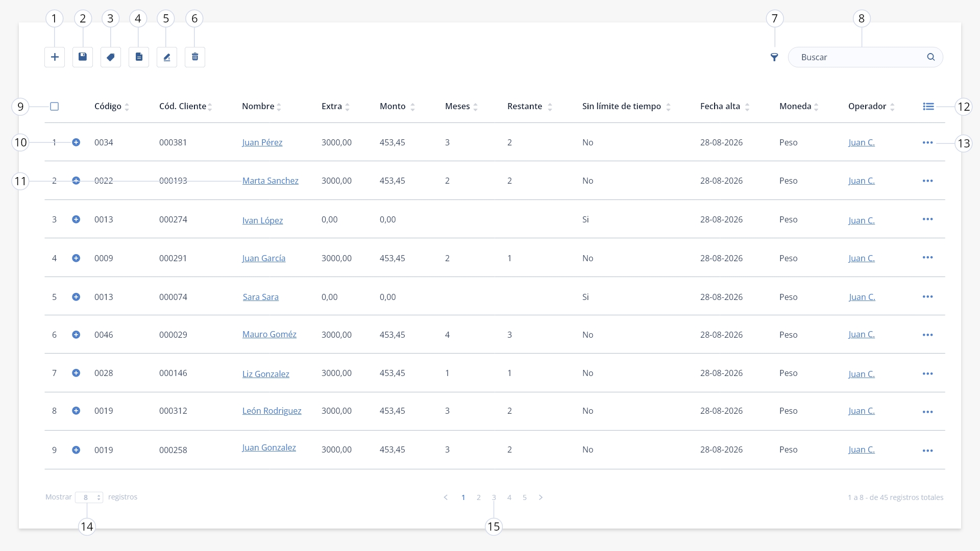The height and width of the screenshot is (551, 980).
Task: Click the Buscar search input field
Action: pyautogui.click(x=866, y=57)
